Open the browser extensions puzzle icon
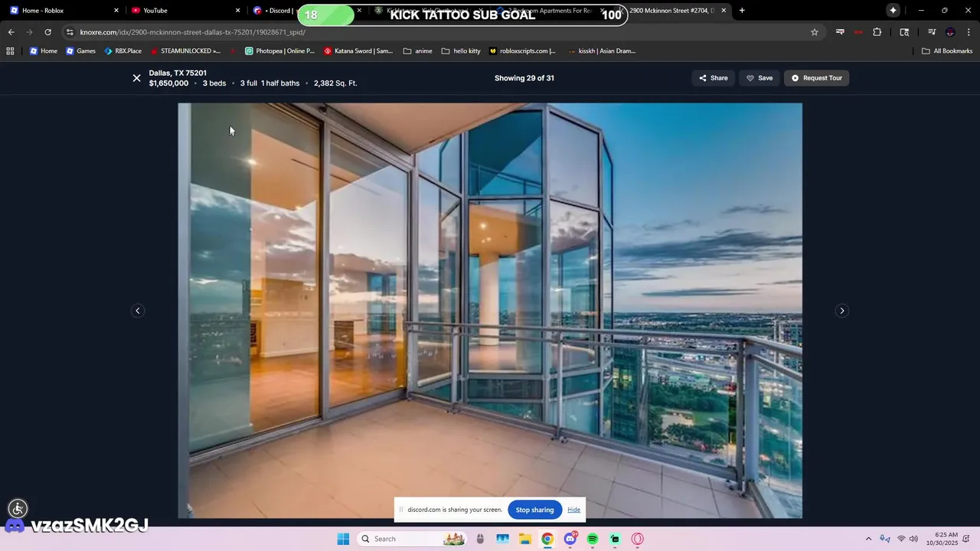 [x=877, y=32]
